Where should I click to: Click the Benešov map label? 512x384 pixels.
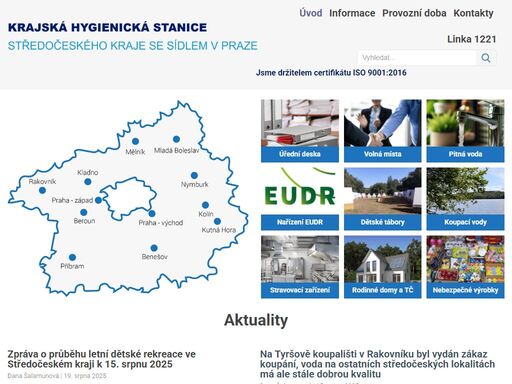pos(155,257)
